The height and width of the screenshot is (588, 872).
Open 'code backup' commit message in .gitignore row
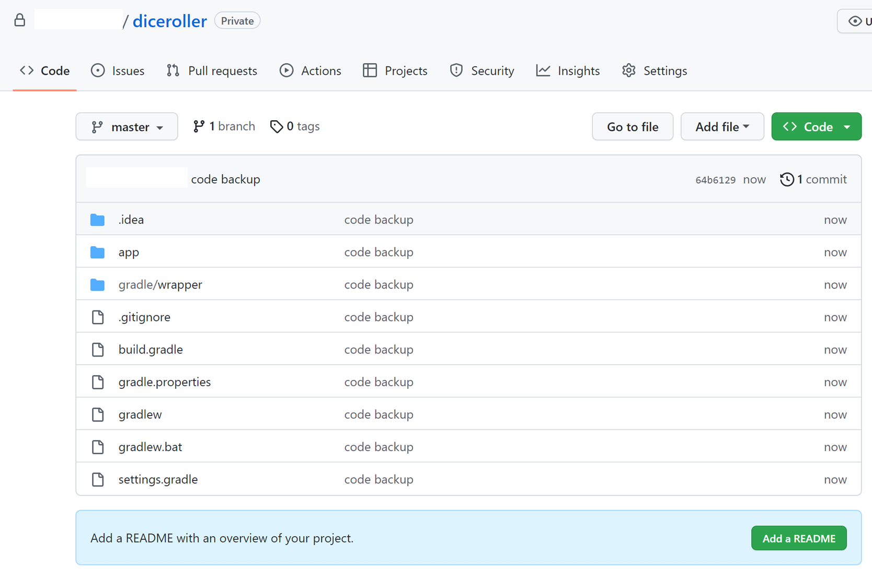click(x=379, y=317)
